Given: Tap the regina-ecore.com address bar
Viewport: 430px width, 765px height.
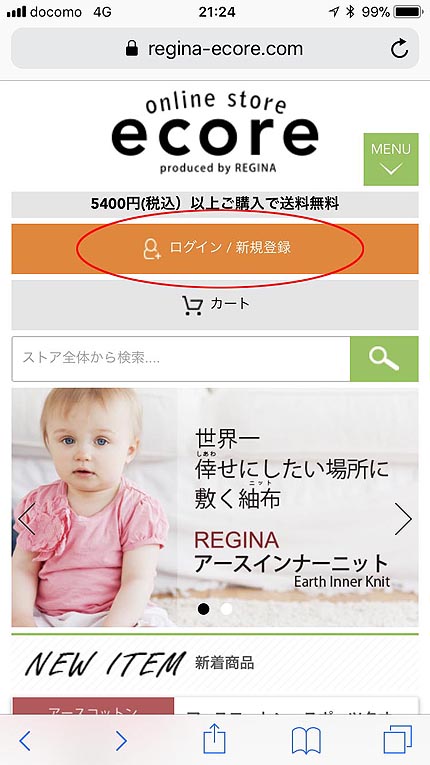Looking at the screenshot, I should click(x=215, y=48).
